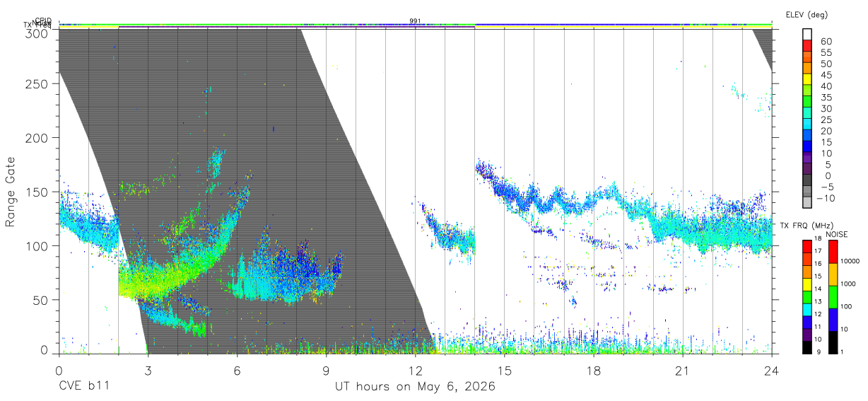
Task: Click the '9' UT hour tick label
Action: pyautogui.click(x=326, y=371)
